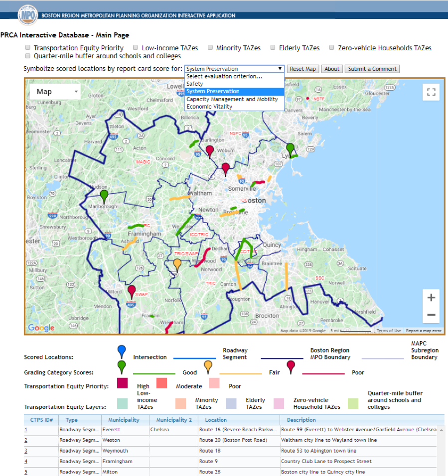This screenshot has height=476, width=448.
Task: Click the green pin near Marlborough
Action: tap(104, 195)
